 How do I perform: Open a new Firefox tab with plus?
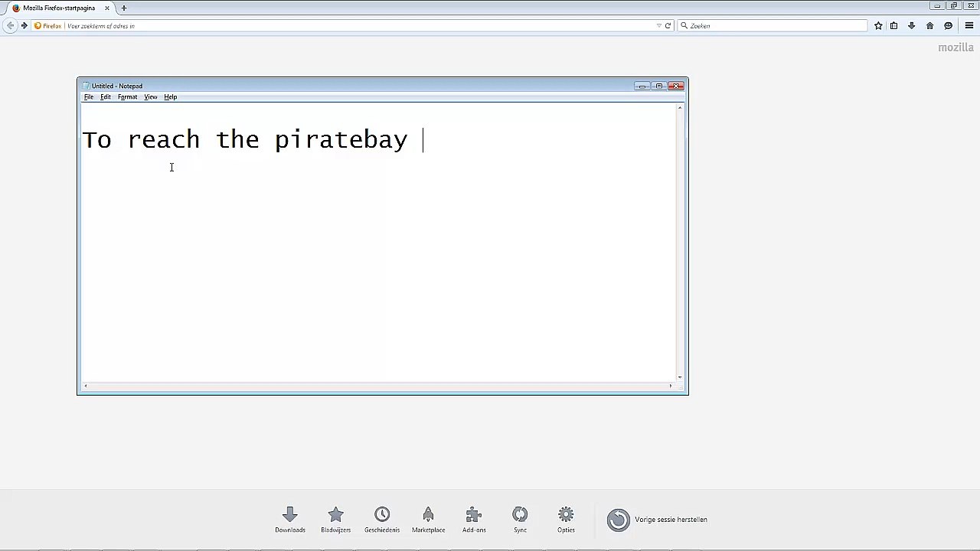tap(123, 8)
